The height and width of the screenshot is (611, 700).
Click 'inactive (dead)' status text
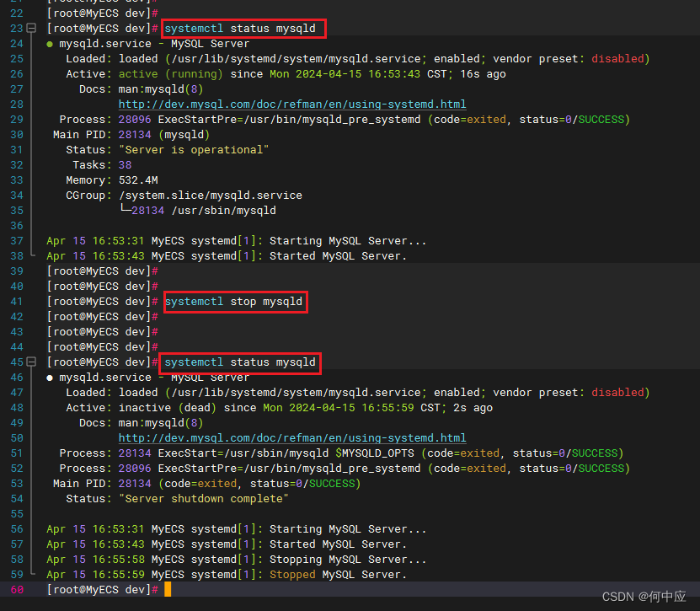point(167,407)
